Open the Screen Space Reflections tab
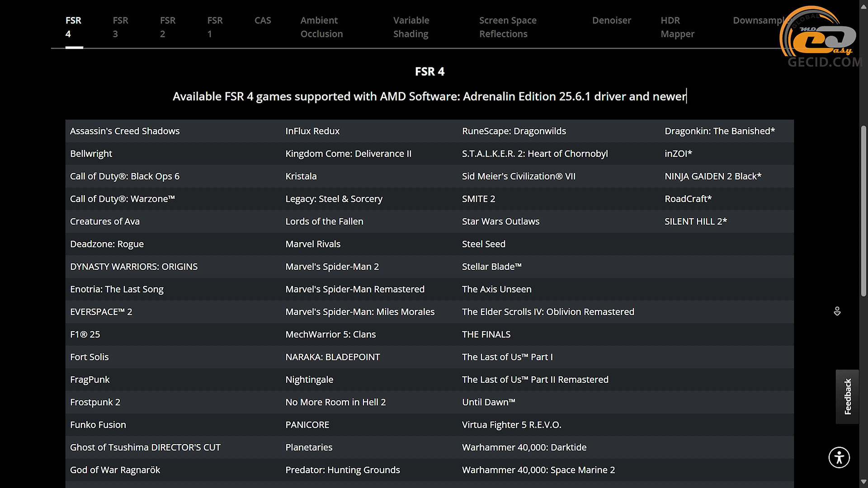868x488 pixels. point(508,27)
